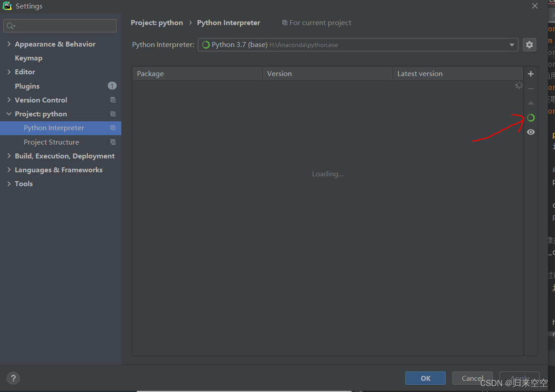555x392 pixels.
Task: Click the uninstall package minus icon
Action: 531,89
